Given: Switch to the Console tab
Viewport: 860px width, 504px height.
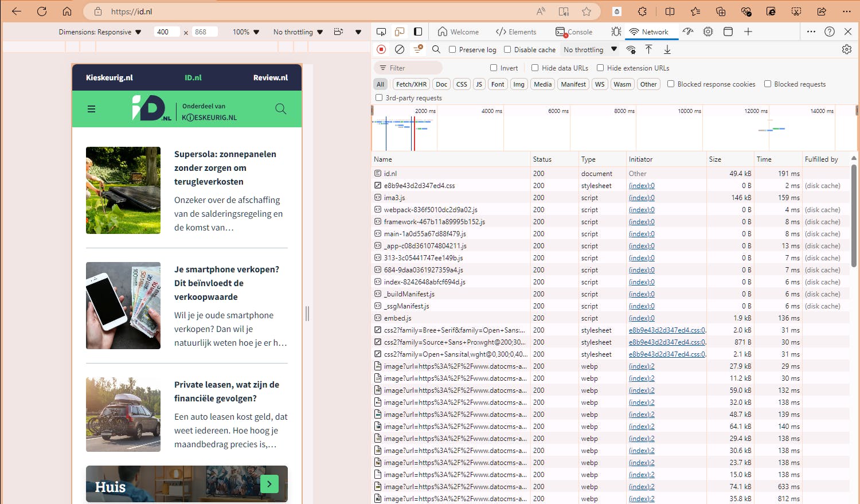Looking at the screenshot, I should [574, 32].
